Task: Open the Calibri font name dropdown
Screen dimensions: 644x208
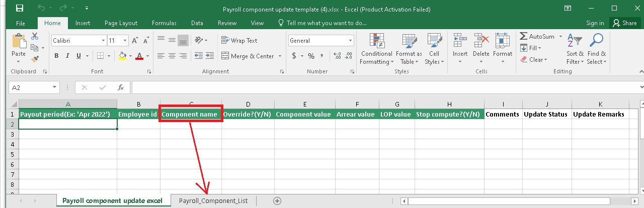Action: (x=103, y=41)
